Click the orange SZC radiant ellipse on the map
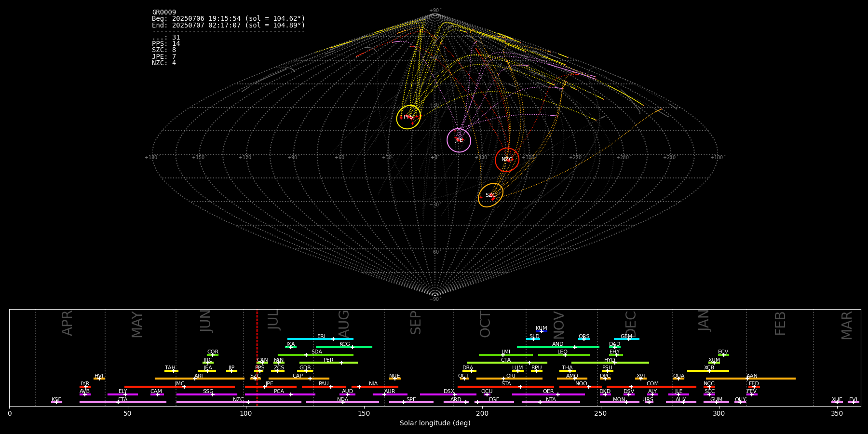Viewport: 868px width, 434px height. (x=490, y=195)
